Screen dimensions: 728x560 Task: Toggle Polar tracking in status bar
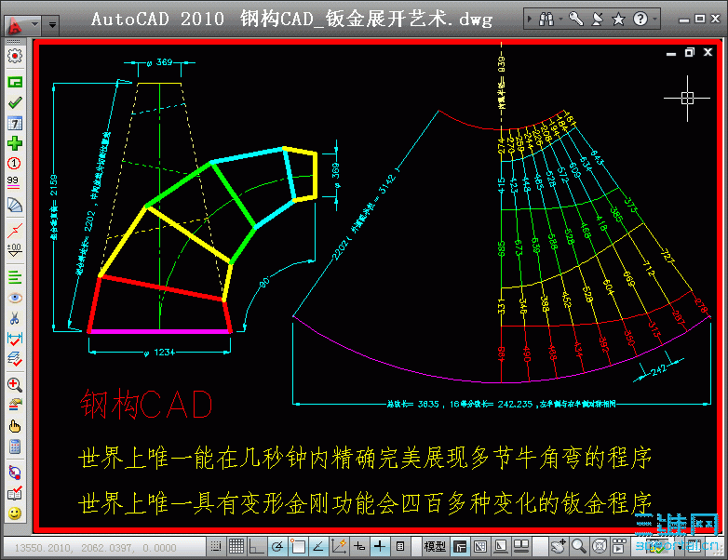pos(276,547)
